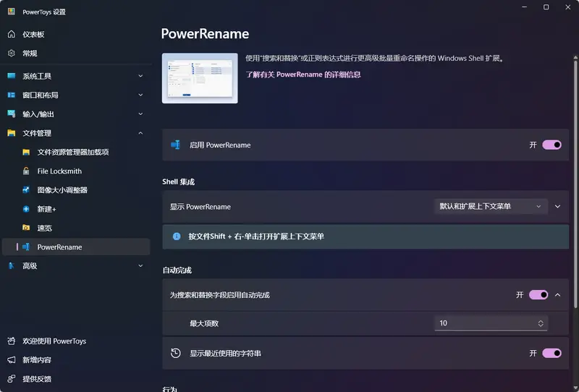Click the PowerRename icon beside enable row

click(x=175, y=145)
